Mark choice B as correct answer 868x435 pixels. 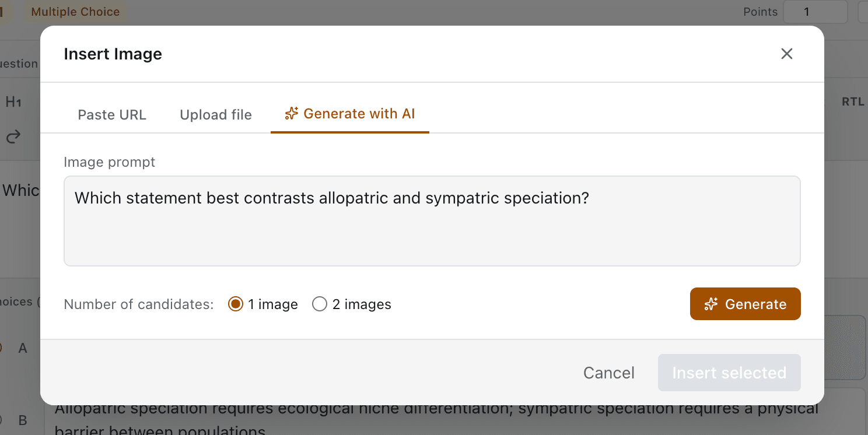click(x=1, y=420)
